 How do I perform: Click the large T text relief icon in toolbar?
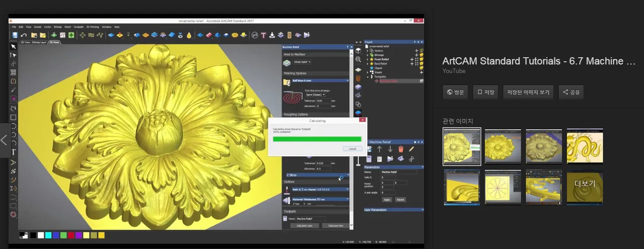pyautogui.click(x=263, y=35)
